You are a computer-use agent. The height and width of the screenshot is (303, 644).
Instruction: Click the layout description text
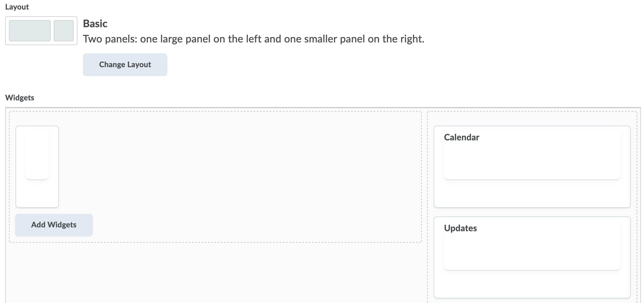(253, 39)
